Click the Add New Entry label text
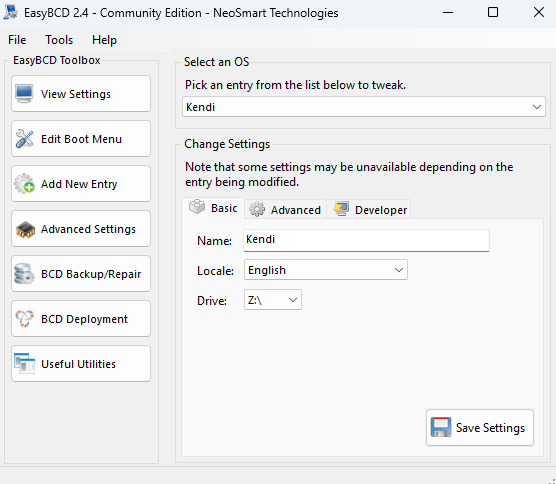This screenshot has height=484, width=556. click(79, 184)
